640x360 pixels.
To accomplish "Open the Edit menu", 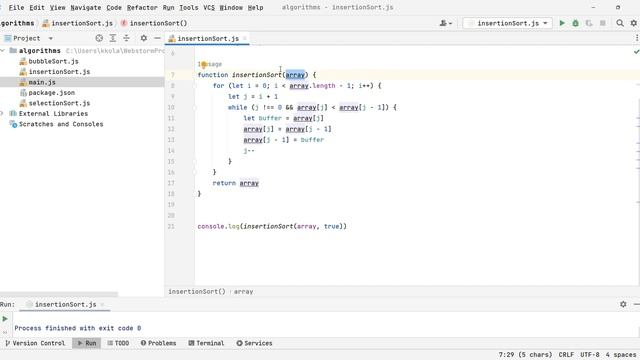I will pos(37,7).
